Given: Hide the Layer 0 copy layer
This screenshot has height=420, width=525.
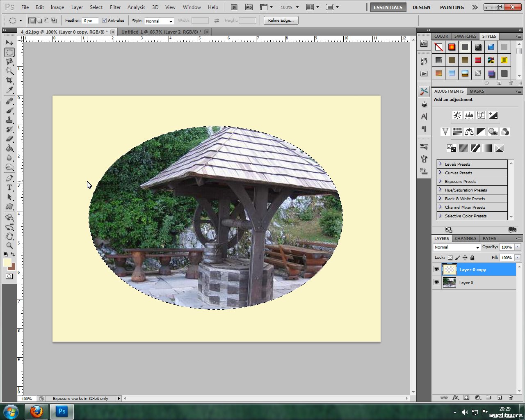Looking at the screenshot, I should point(436,269).
